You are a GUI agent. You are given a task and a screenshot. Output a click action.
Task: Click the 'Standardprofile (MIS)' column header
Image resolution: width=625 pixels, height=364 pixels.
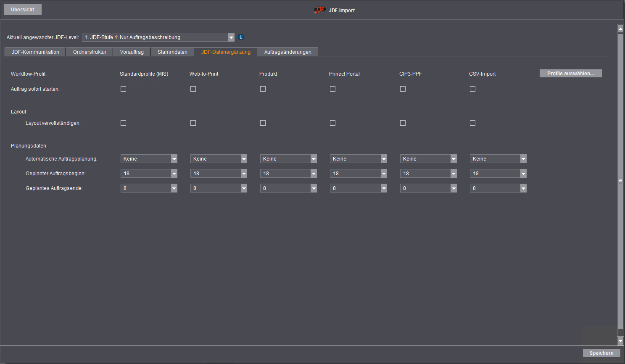144,74
